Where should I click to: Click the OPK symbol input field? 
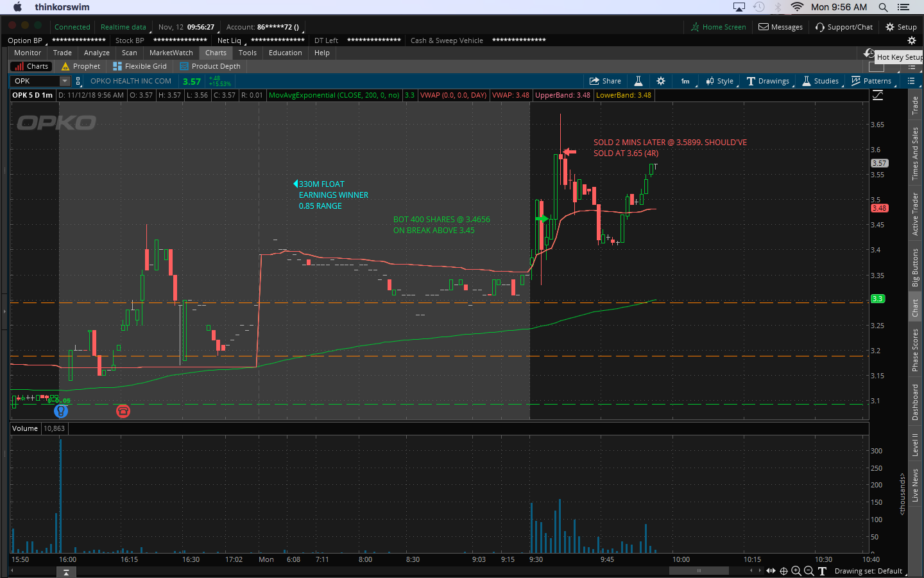(35, 81)
